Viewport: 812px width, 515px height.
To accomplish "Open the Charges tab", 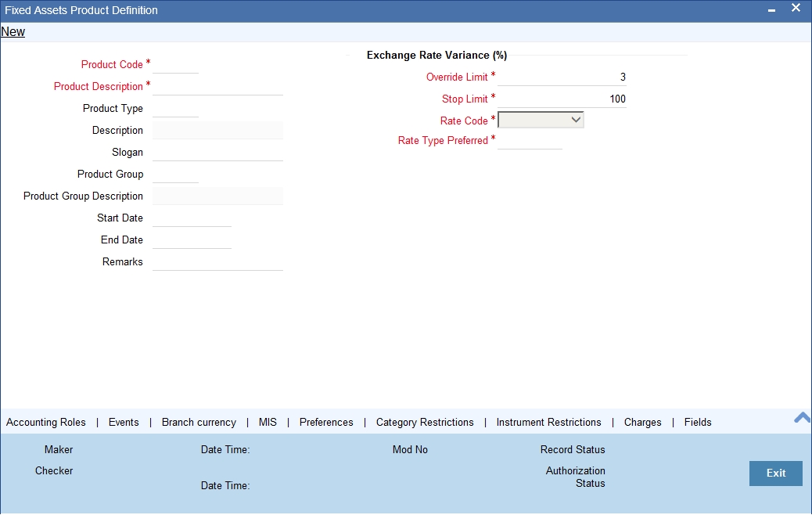I will [643, 423].
